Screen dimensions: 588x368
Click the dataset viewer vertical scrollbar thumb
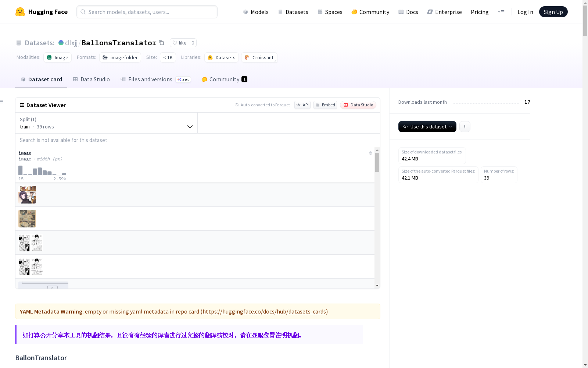pyautogui.click(x=377, y=162)
